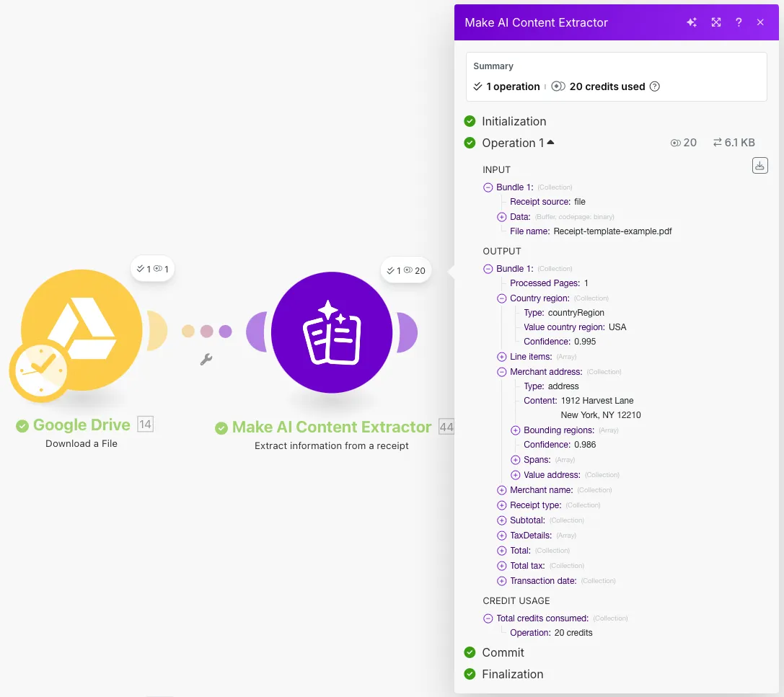Collapse Total credits consumed collection
The image size is (784, 697).
click(x=488, y=618)
